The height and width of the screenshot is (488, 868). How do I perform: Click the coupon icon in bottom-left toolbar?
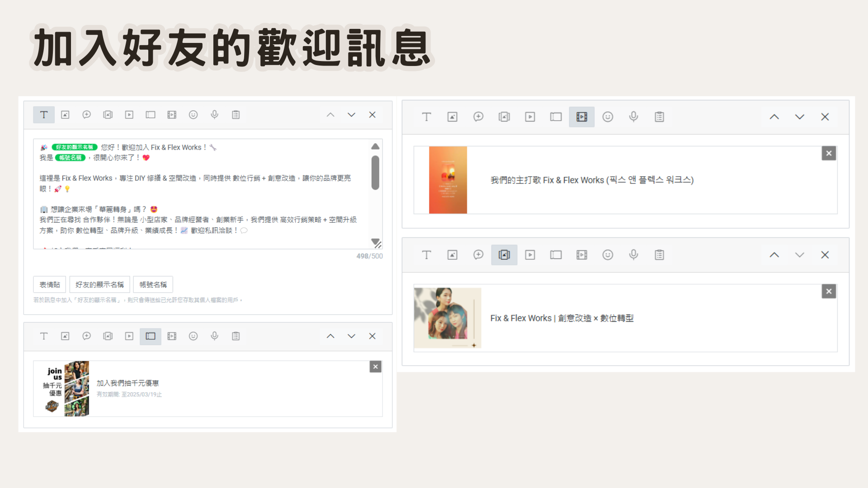tap(151, 336)
